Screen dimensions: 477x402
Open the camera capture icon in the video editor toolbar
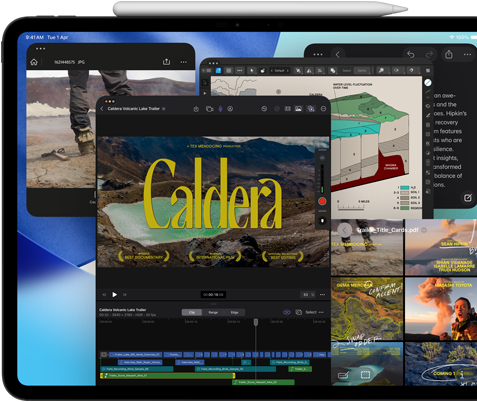pyautogui.click(x=209, y=109)
